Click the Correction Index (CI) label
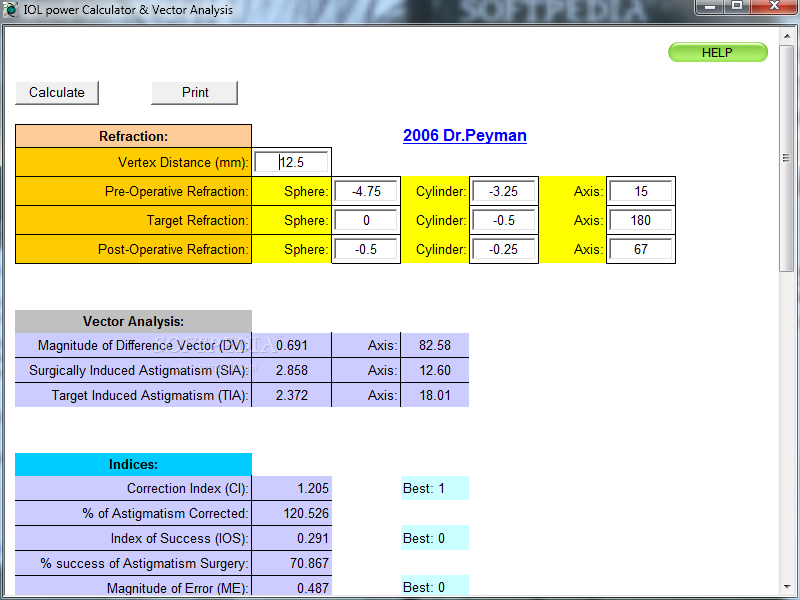This screenshot has height=600, width=800. 188,488
